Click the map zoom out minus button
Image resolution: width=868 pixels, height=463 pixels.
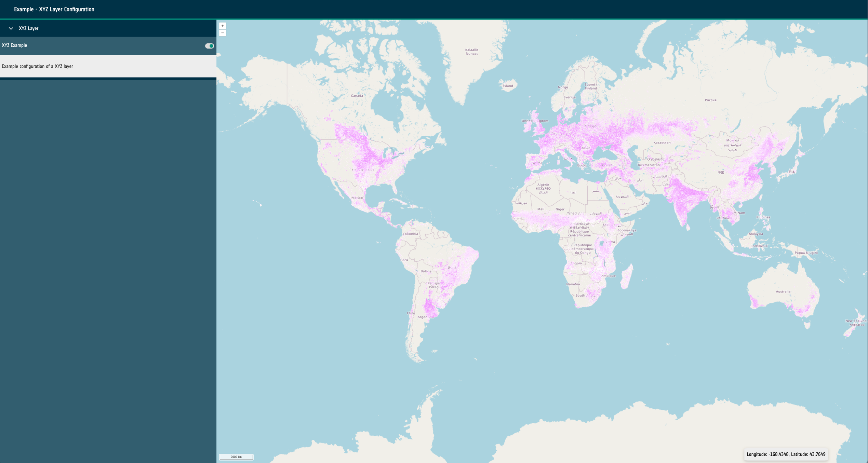click(x=222, y=33)
